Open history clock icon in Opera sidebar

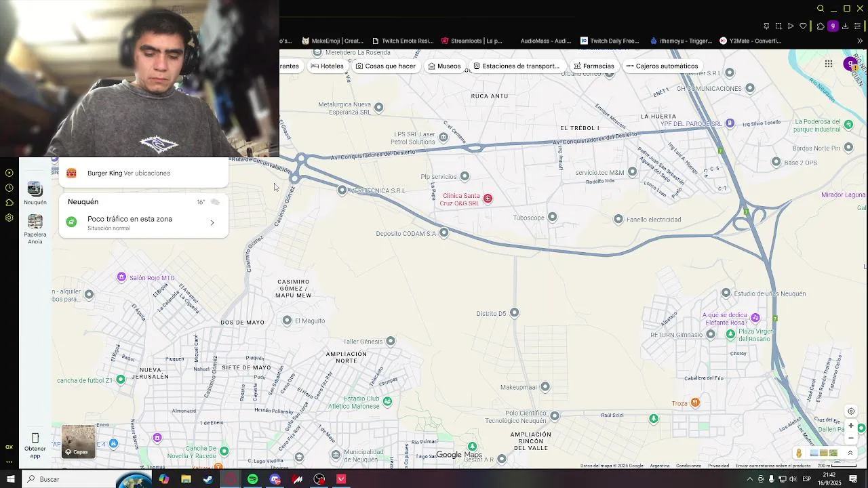click(x=9, y=188)
